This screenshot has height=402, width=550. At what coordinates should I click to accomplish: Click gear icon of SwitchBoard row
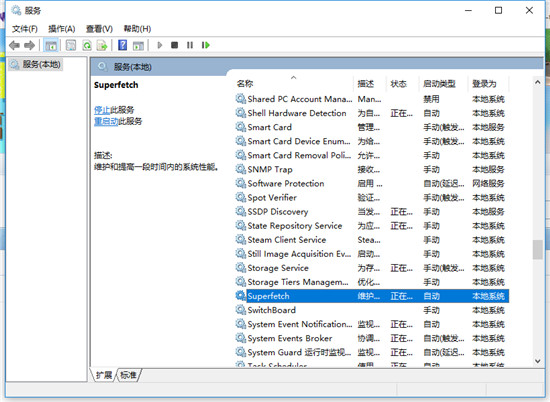click(x=241, y=310)
